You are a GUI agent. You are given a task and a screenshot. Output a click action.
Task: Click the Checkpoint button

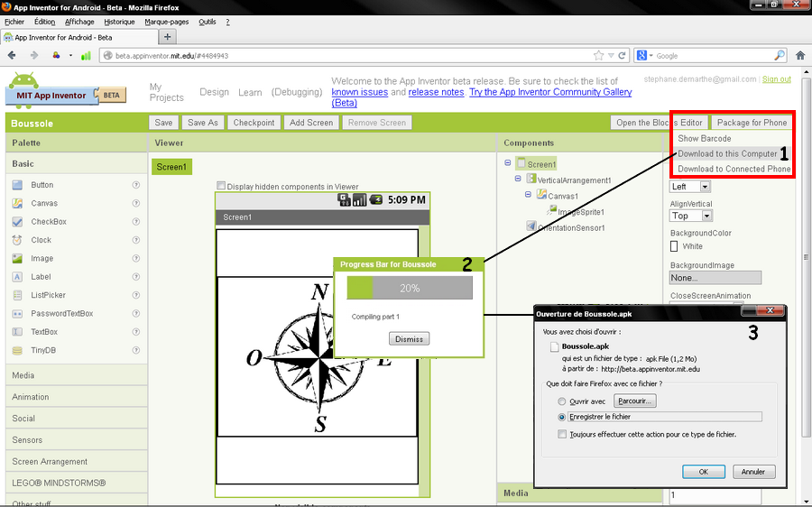pyautogui.click(x=254, y=123)
